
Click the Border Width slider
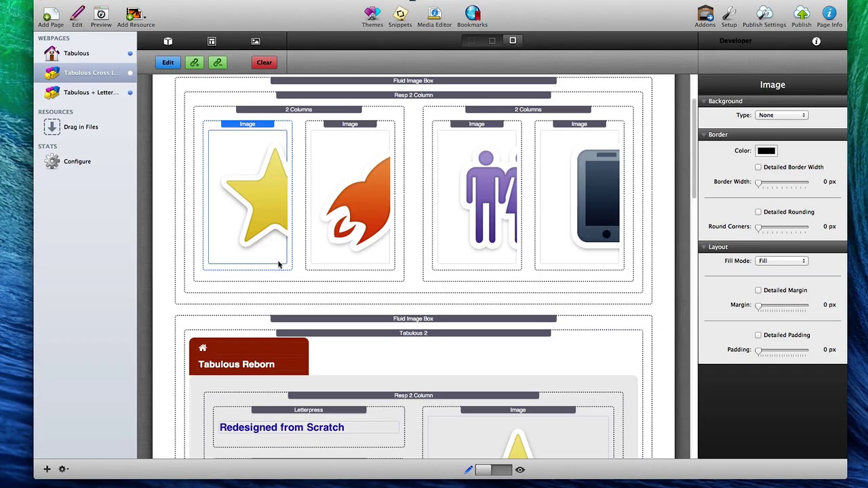click(x=783, y=182)
